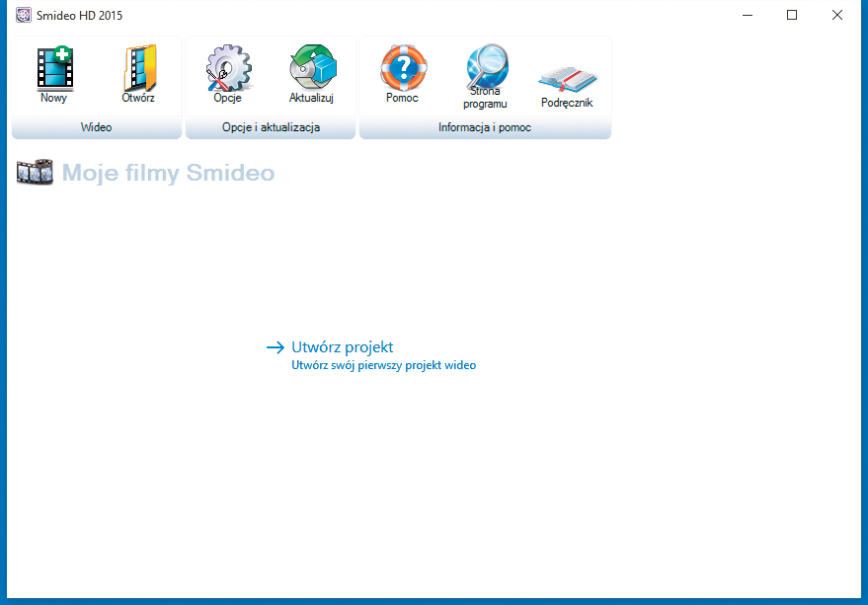
Task: Select the Utwórz projekt link
Action: tap(343, 347)
